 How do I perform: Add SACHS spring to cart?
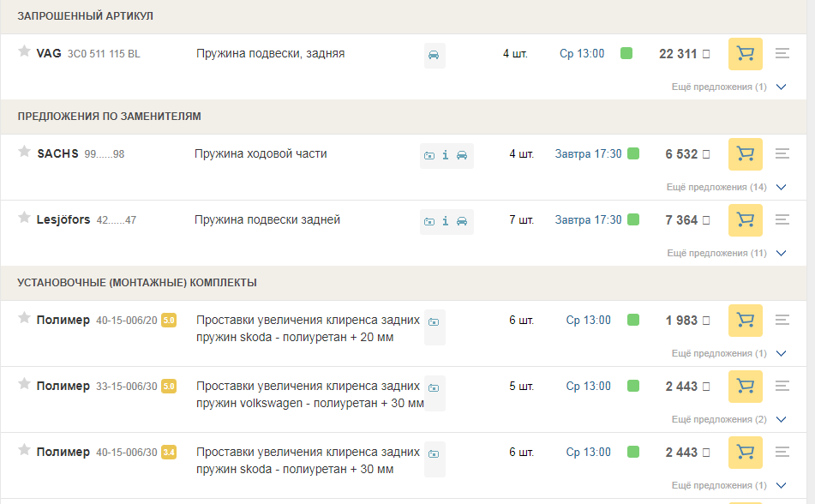[745, 154]
